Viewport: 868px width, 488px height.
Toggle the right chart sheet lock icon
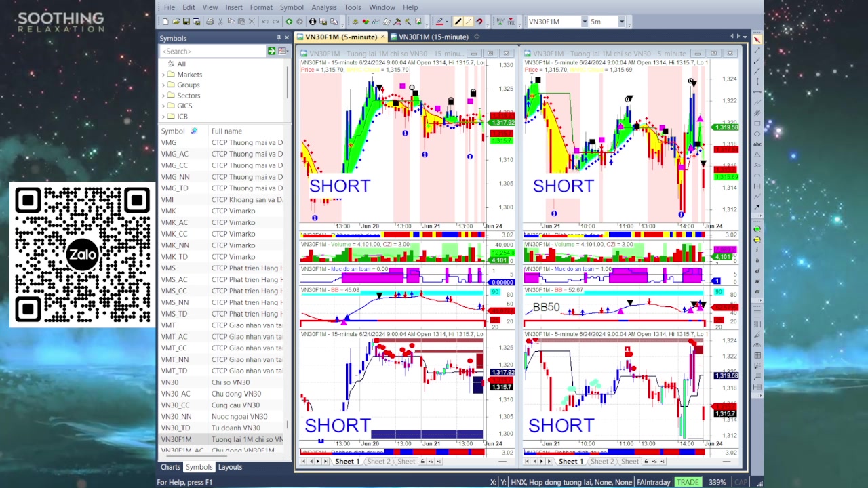(x=646, y=462)
